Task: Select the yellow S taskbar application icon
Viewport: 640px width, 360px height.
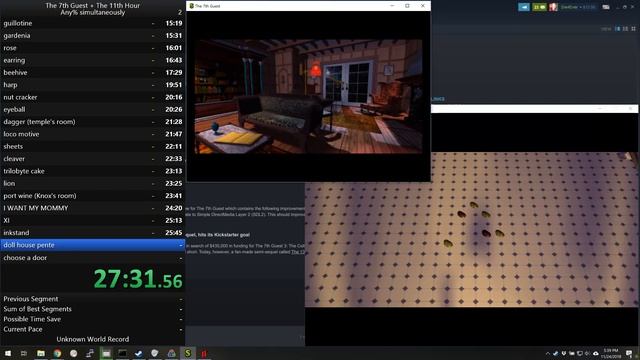Action: click(188, 353)
